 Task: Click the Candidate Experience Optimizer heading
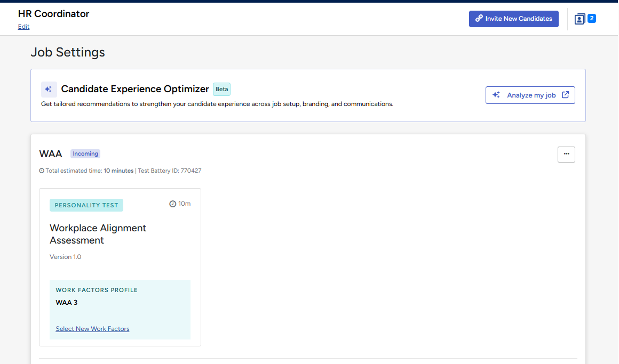pyautogui.click(x=135, y=89)
